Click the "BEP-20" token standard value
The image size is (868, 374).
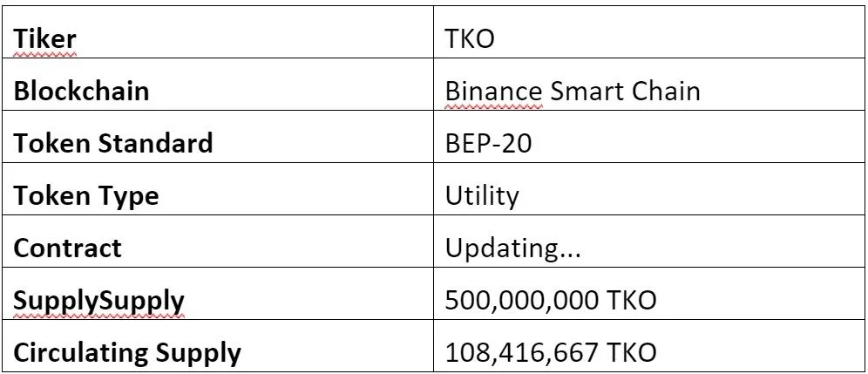[x=488, y=144]
